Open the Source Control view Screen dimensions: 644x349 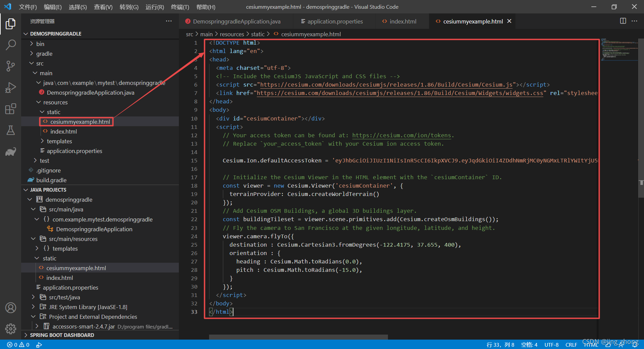[x=11, y=66]
